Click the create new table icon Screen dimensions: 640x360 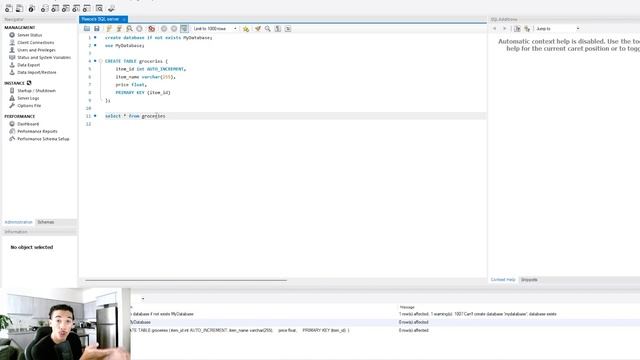point(55,8)
